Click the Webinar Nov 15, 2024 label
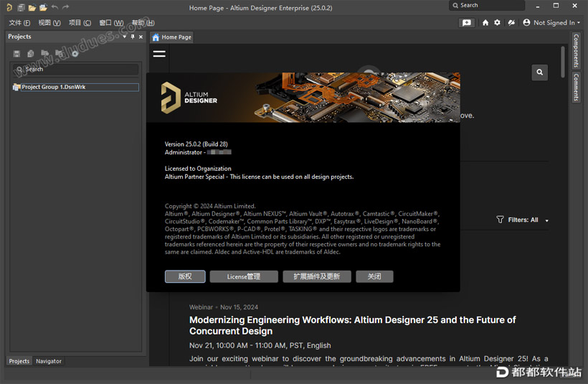 tap(224, 307)
